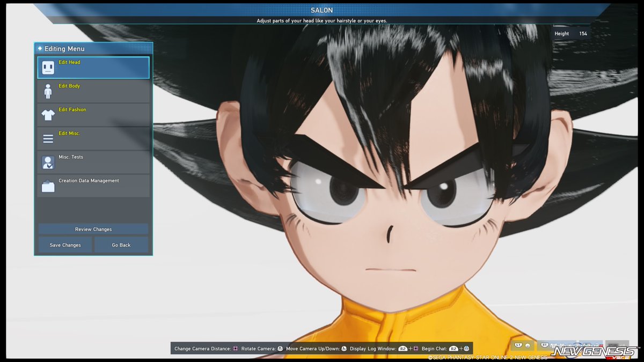Click the SALON title text

tap(321, 10)
